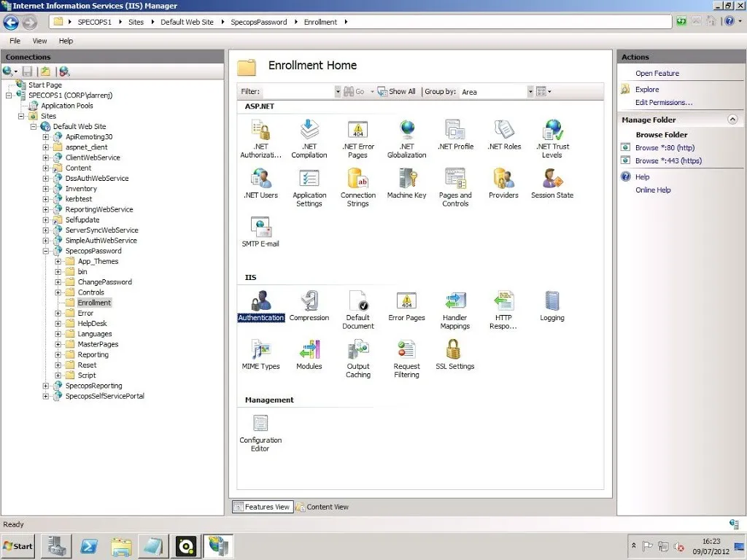The width and height of the screenshot is (747, 560).
Task: Open IIS Error Pages icon
Action: tap(406, 306)
